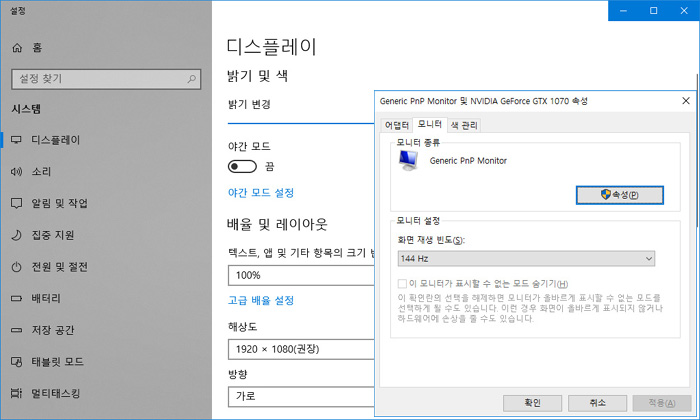Click the 속성(P) properties button
Image resolution: width=700 pixels, height=420 pixels.
coord(619,194)
